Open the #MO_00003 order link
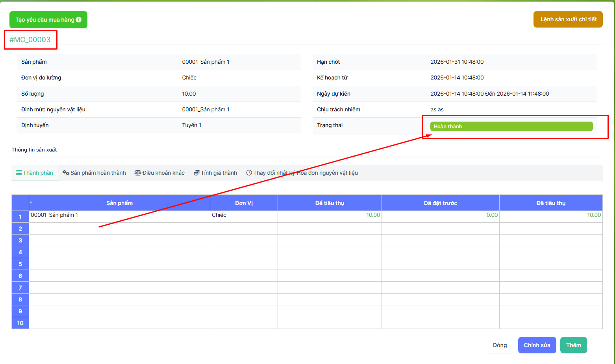Viewport: 615px width, 364px height. (x=30, y=40)
